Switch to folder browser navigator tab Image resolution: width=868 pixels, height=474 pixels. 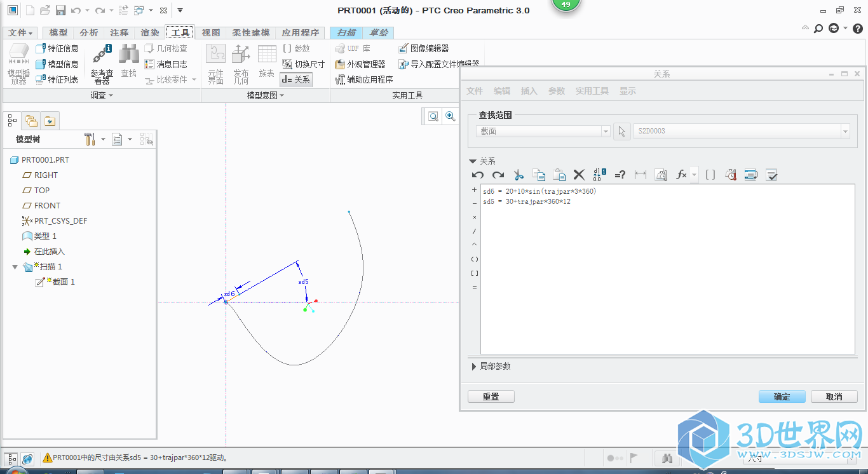pyautogui.click(x=31, y=120)
